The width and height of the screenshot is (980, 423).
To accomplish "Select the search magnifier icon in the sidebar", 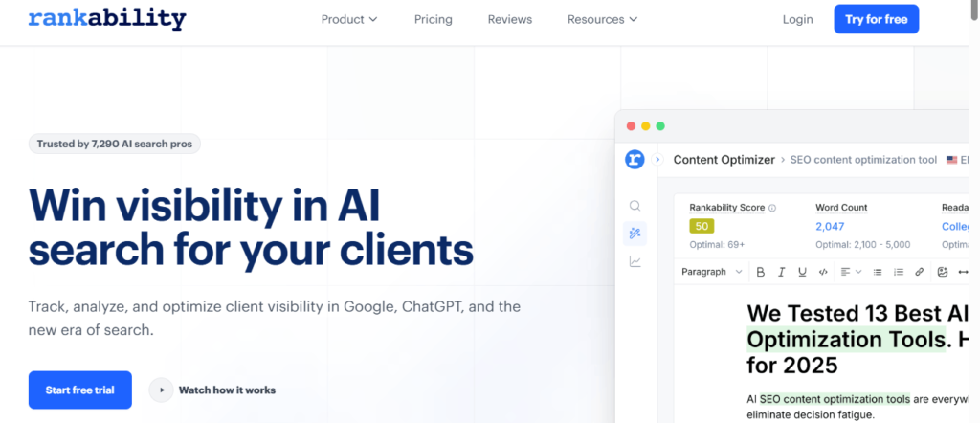I will (635, 206).
